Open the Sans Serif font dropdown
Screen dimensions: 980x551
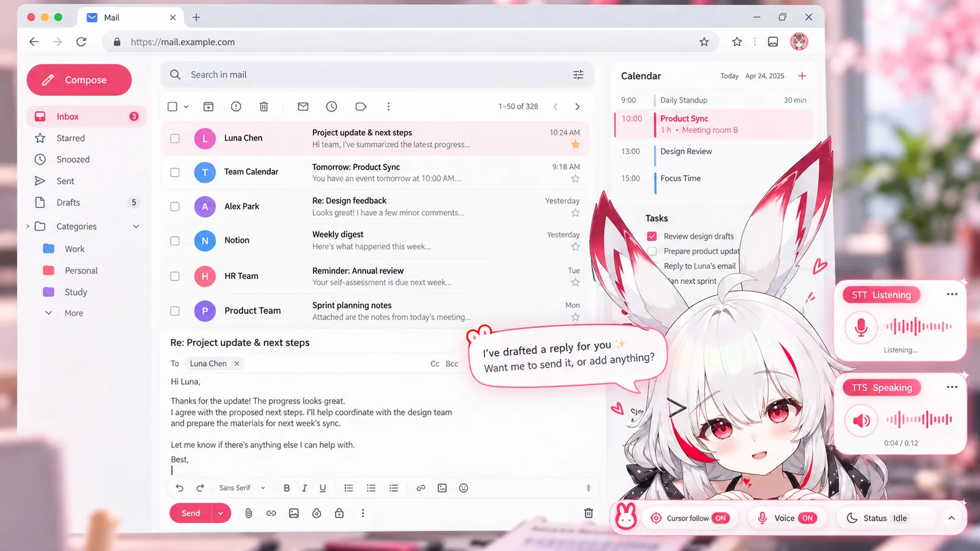(x=242, y=488)
